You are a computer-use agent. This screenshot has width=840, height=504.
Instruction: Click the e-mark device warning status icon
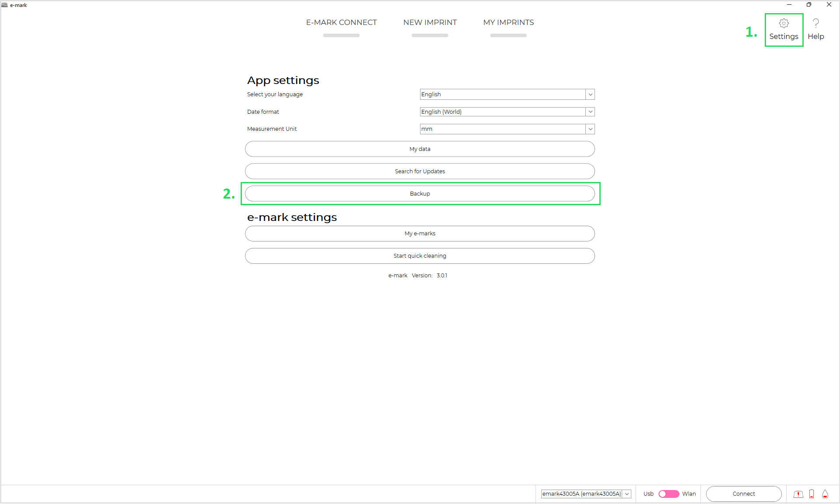(x=798, y=494)
